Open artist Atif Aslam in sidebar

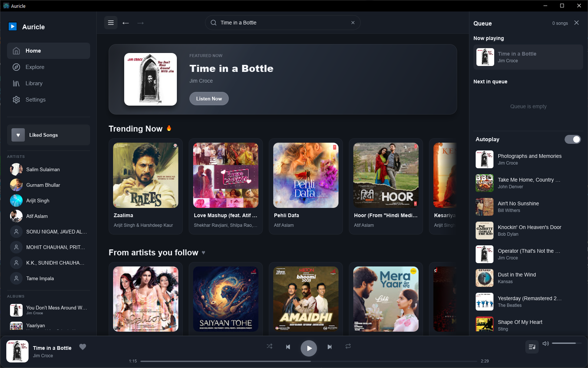49,216
